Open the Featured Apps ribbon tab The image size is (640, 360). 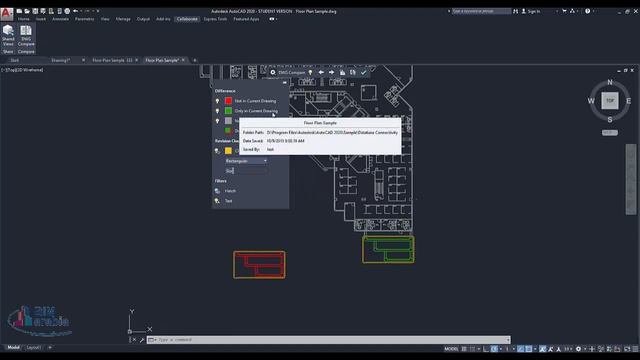coord(246,19)
